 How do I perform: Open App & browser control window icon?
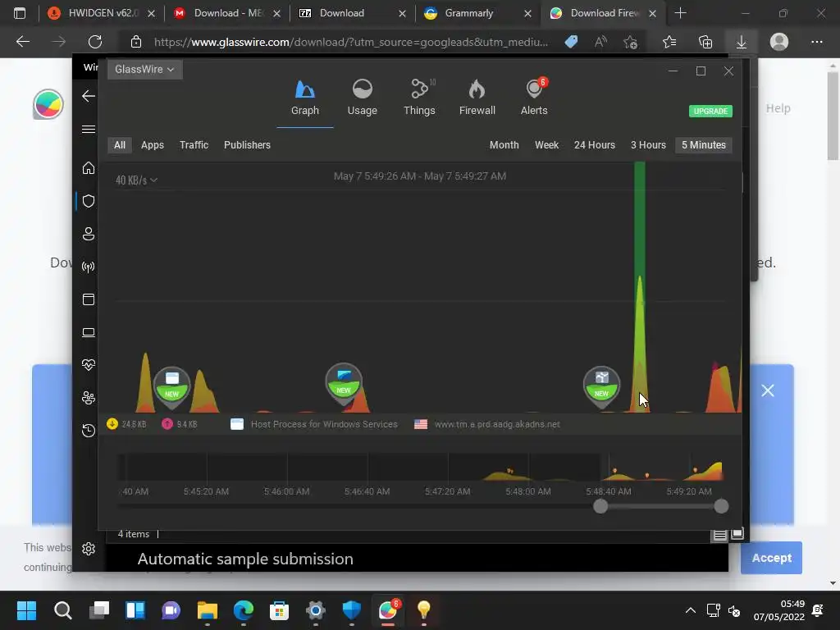(x=89, y=299)
